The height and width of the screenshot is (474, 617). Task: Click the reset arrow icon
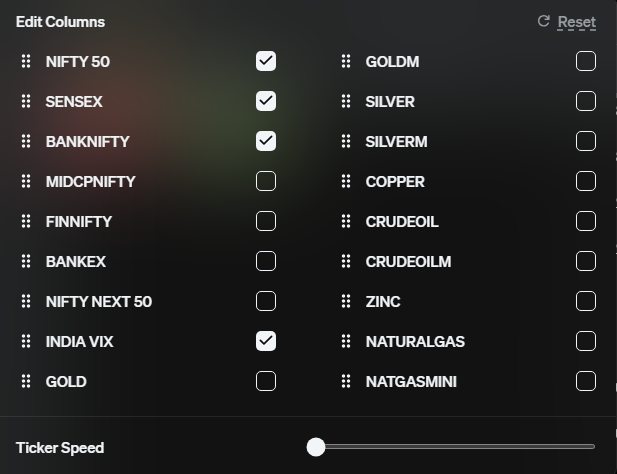click(544, 21)
